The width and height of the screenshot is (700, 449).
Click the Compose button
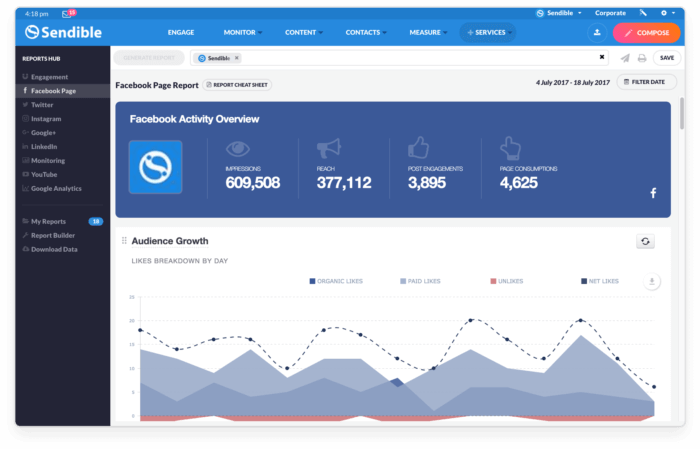click(x=646, y=32)
